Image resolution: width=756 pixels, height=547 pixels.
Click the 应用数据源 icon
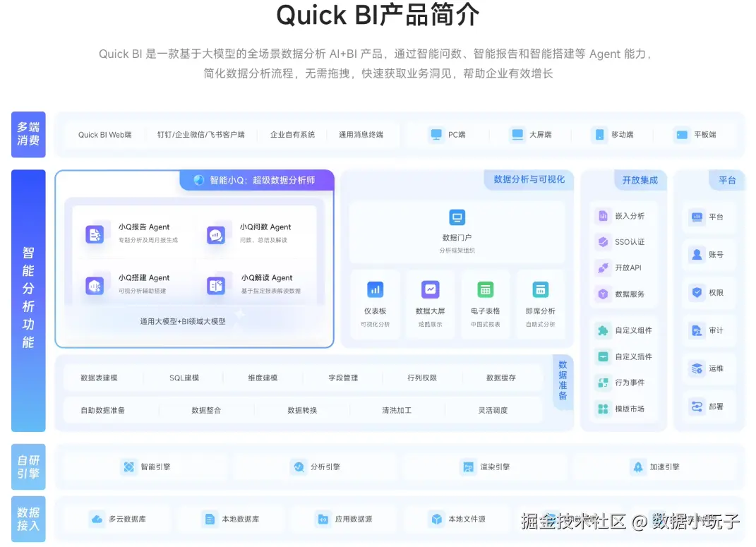[x=323, y=519]
